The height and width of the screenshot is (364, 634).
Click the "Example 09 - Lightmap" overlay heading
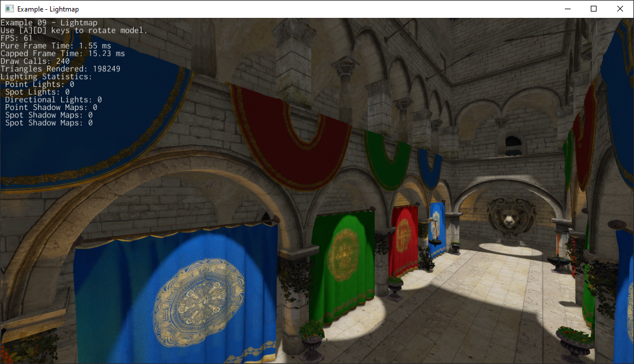coord(49,22)
